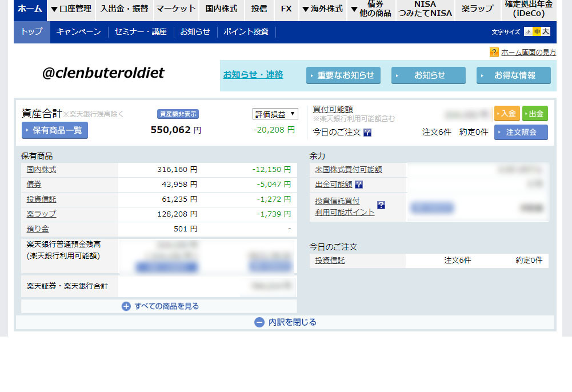The height and width of the screenshot is (392, 572).
Task: Open the 預り金 link
Action: pos(38,229)
